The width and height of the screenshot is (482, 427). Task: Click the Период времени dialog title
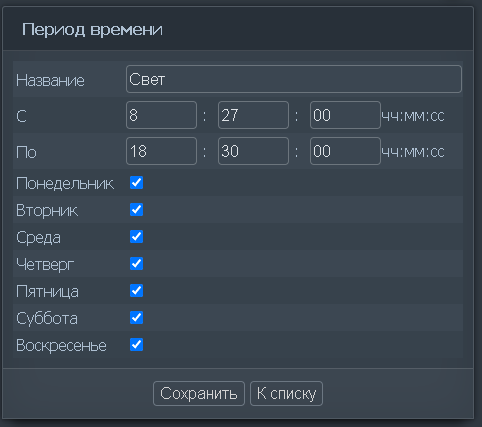(x=92, y=30)
